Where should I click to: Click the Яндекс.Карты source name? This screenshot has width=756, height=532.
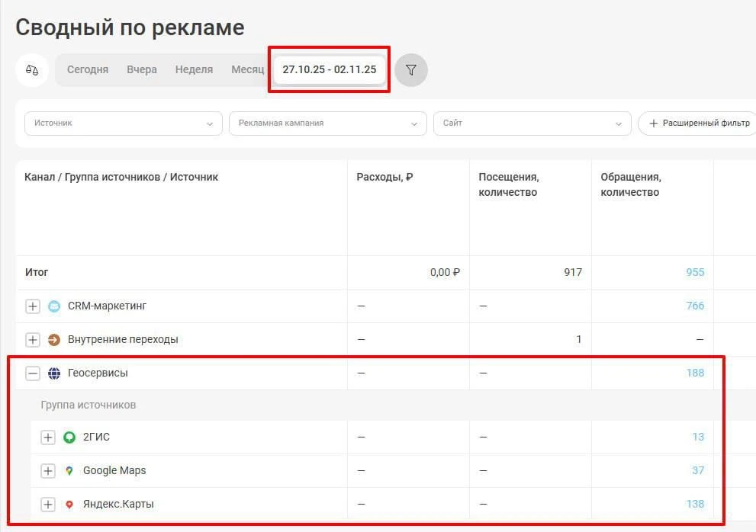click(x=118, y=505)
